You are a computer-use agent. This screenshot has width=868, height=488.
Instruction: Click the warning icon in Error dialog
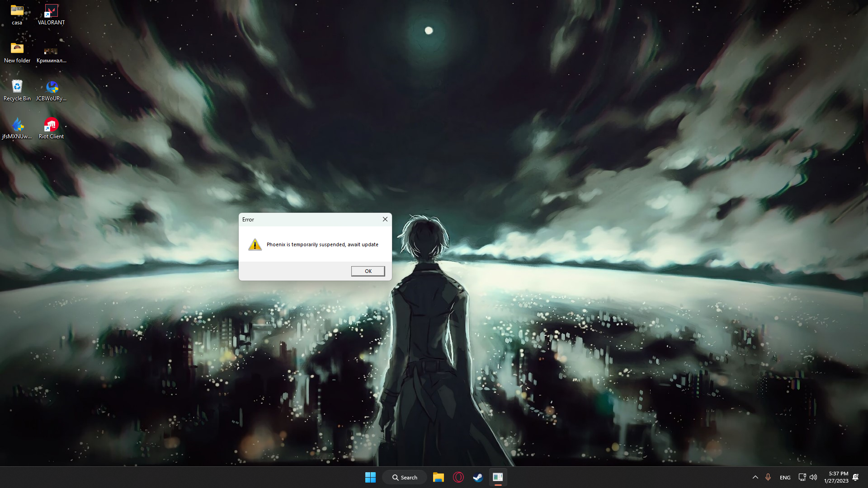pos(255,244)
